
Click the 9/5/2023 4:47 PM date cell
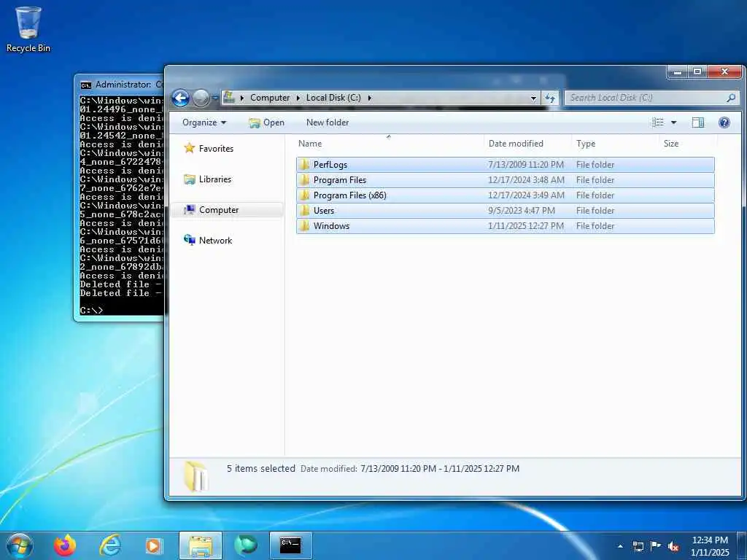pos(521,211)
